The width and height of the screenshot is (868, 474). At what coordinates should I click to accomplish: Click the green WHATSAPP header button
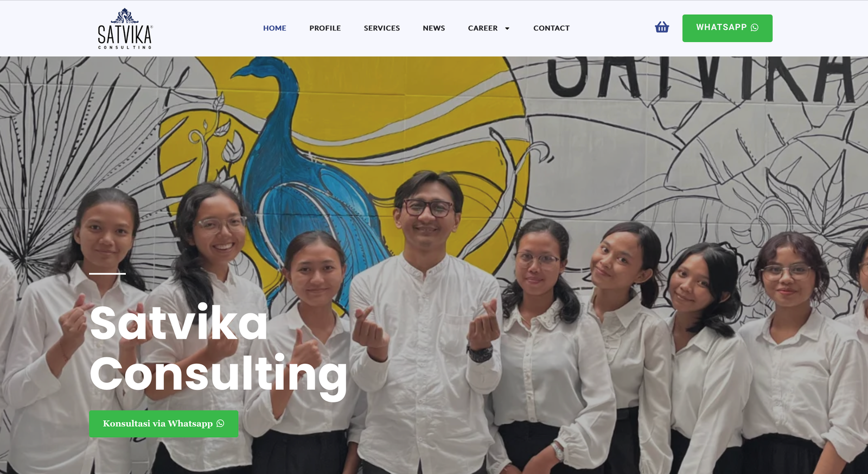coord(727,28)
